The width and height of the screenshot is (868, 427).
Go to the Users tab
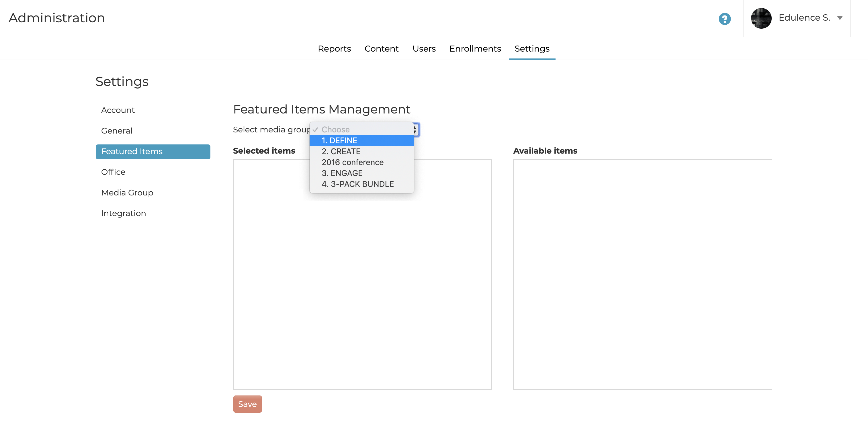[x=424, y=49]
